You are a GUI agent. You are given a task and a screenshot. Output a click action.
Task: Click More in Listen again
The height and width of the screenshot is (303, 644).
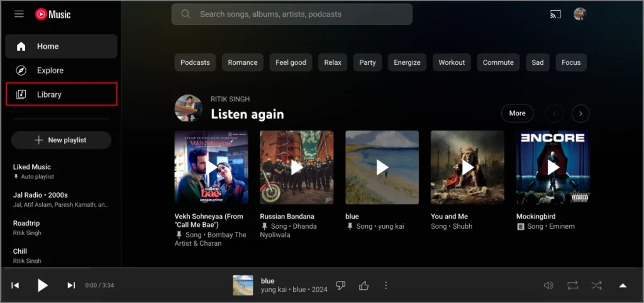pyautogui.click(x=517, y=113)
